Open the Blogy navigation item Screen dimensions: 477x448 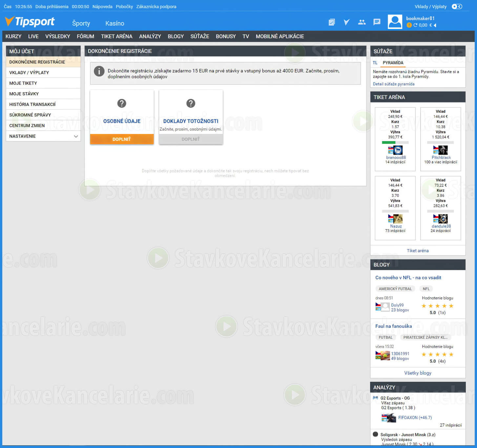[x=176, y=36]
